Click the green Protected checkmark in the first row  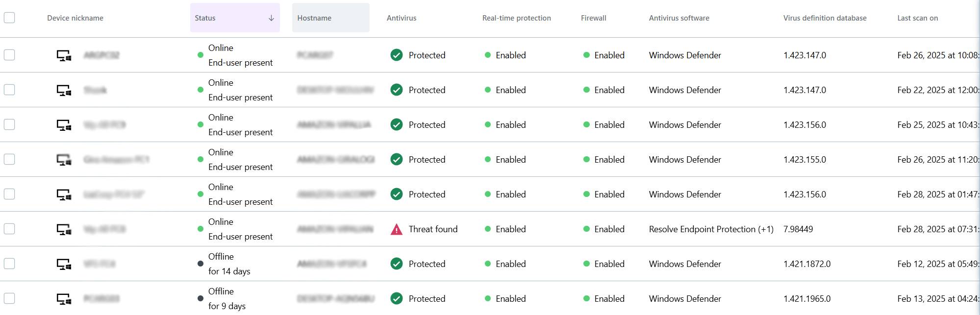396,55
